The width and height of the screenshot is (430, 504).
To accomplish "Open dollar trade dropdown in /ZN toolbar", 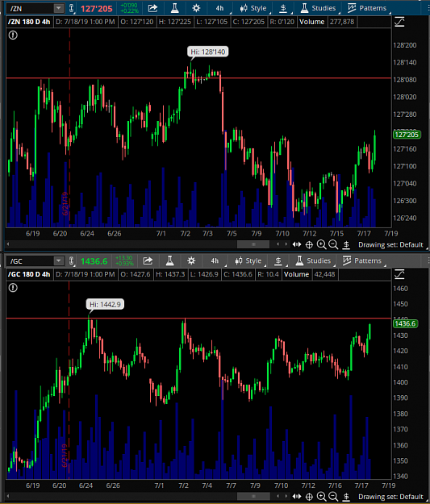I will 283,8.
